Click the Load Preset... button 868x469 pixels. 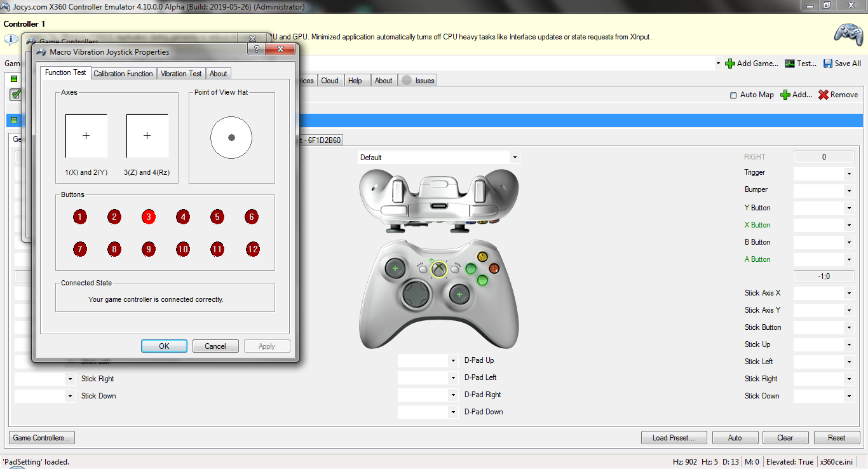[x=674, y=438]
